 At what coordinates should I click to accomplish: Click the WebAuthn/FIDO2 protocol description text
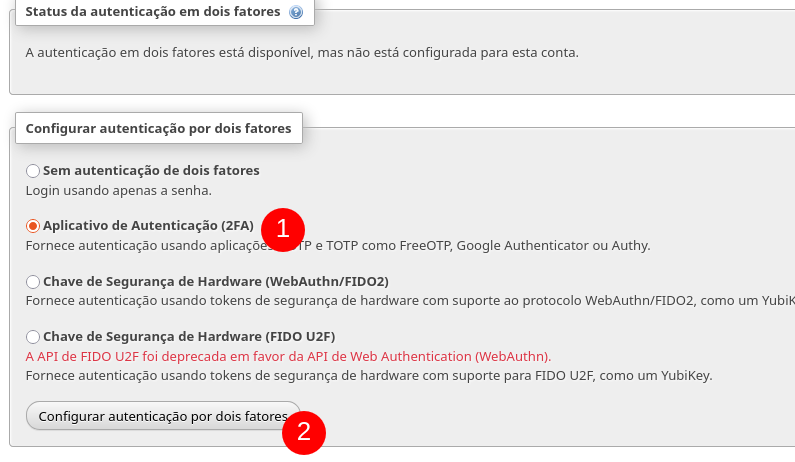click(400, 300)
